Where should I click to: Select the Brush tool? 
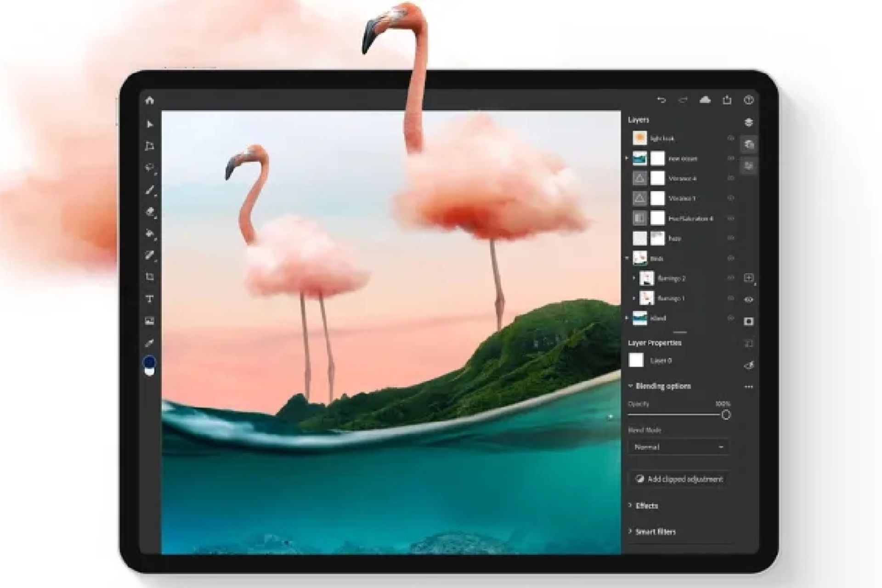point(150,190)
